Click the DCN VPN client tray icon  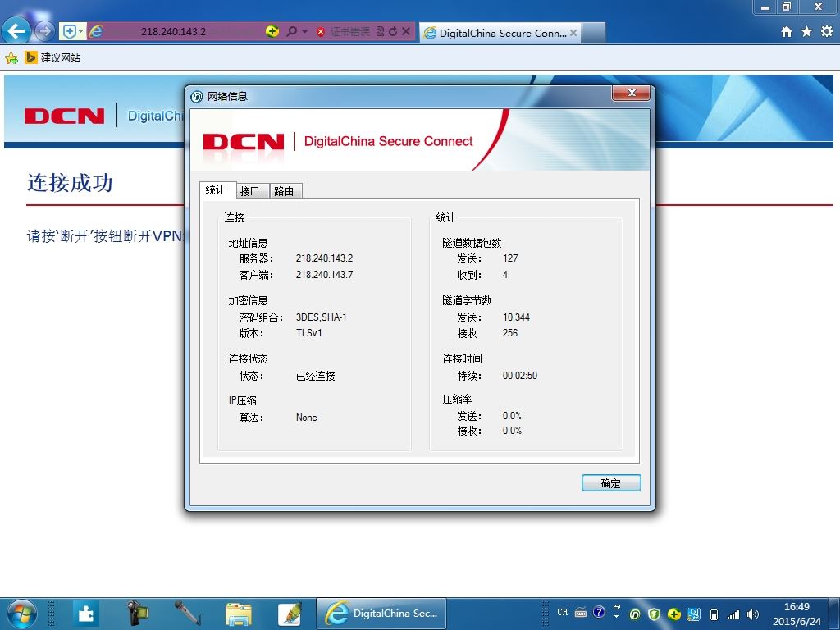pyautogui.click(x=635, y=614)
